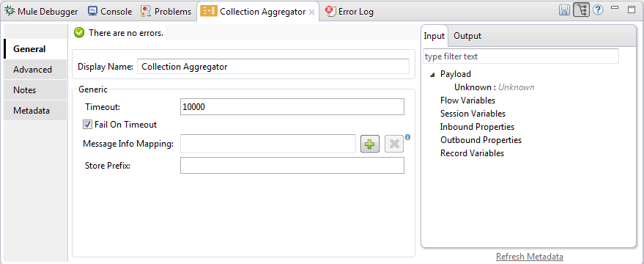
Task: Select Record Variables in the tree
Action: click(x=472, y=153)
